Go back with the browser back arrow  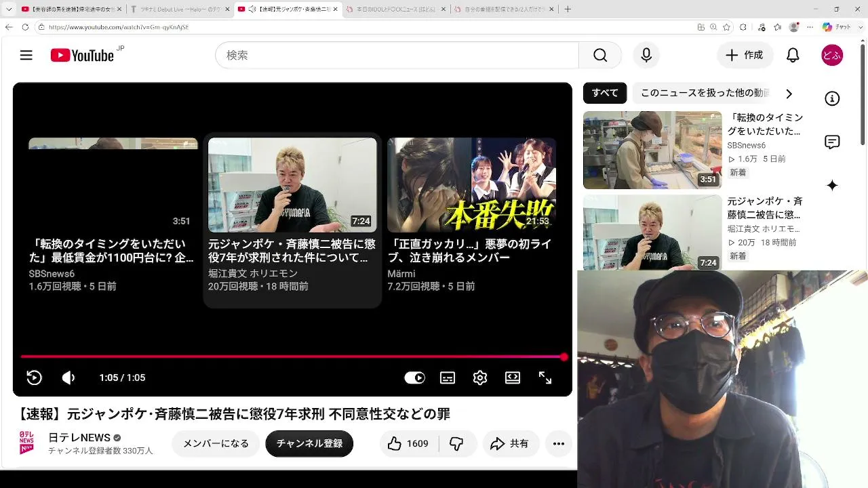[x=9, y=27]
